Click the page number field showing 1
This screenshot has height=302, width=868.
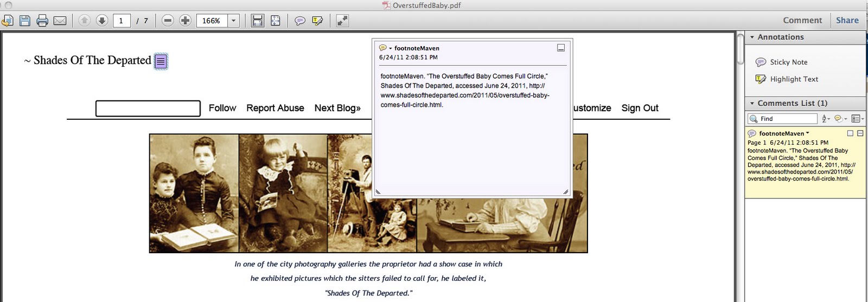(121, 21)
